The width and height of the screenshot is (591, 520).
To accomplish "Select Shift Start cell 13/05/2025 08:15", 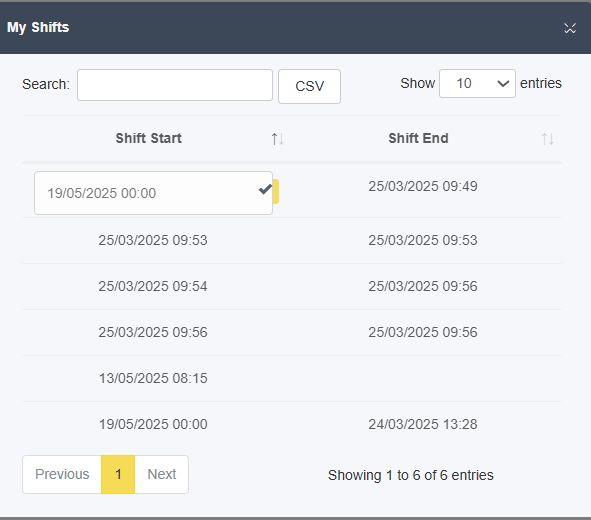I will coord(153,378).
